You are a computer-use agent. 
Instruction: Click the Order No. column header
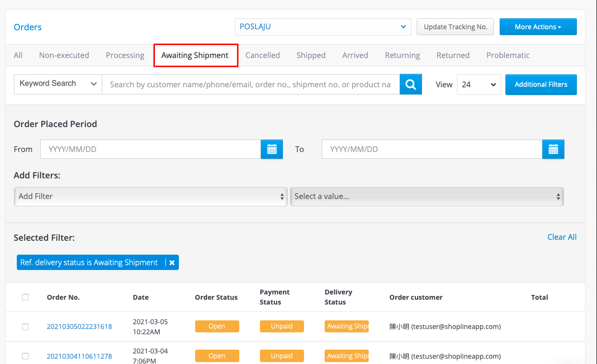pyautogui.click(x=63, y=297)
